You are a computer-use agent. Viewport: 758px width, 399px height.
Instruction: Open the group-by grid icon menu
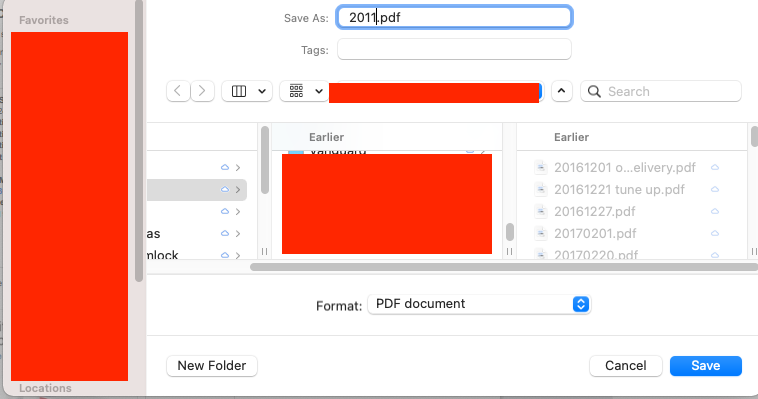[296, 91]
